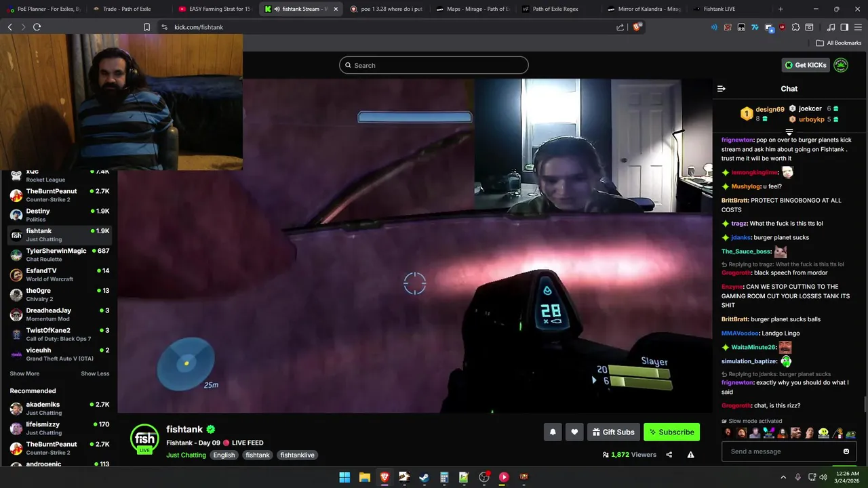Click the verified badge next to fishtank

[211, 430]
